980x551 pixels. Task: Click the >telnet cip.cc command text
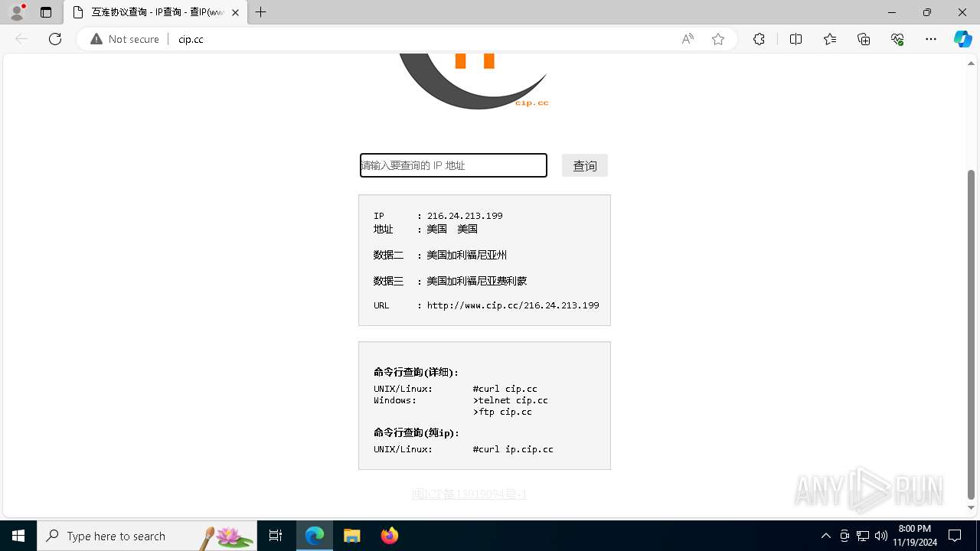click(511, 400)
